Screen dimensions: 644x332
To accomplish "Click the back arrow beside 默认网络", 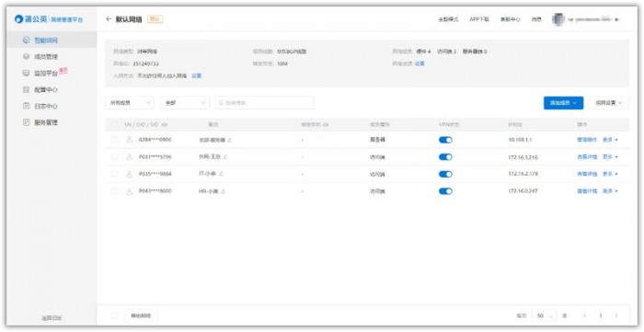I will (109, 19).
